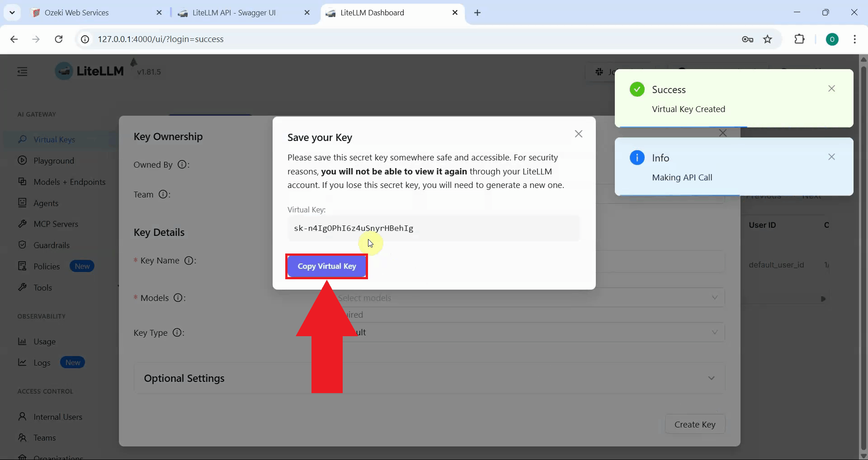Open the Guardrails section
The image size is (868, 460).
51,245
